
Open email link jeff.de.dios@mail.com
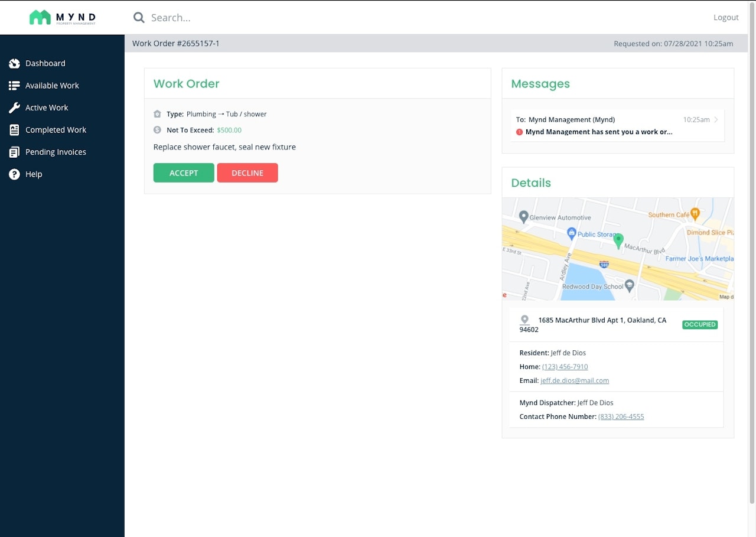(x=575, y=381)
